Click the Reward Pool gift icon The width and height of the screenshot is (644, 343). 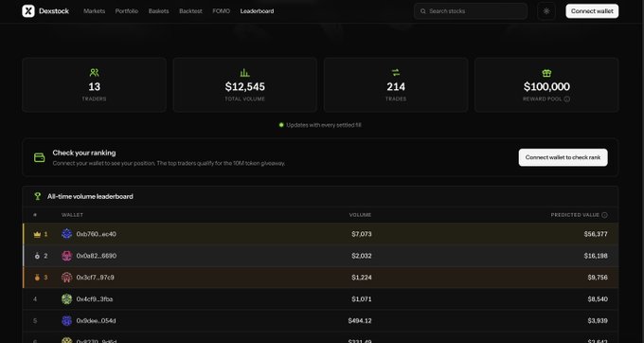click(x=546, y=73)
